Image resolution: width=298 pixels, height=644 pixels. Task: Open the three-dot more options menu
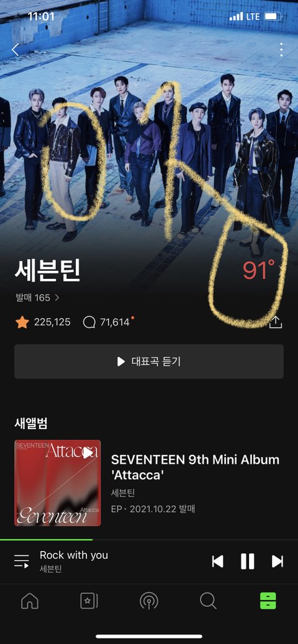281,50
